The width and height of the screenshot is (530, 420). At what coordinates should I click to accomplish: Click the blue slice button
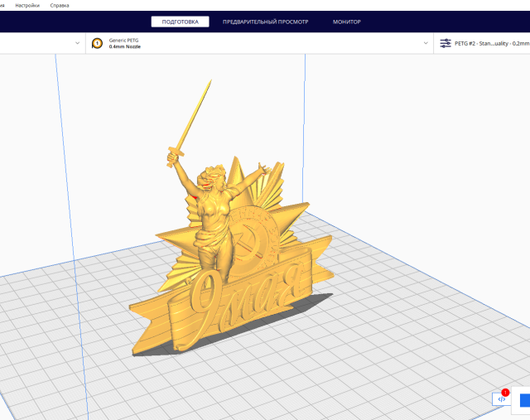coord(524,400)
